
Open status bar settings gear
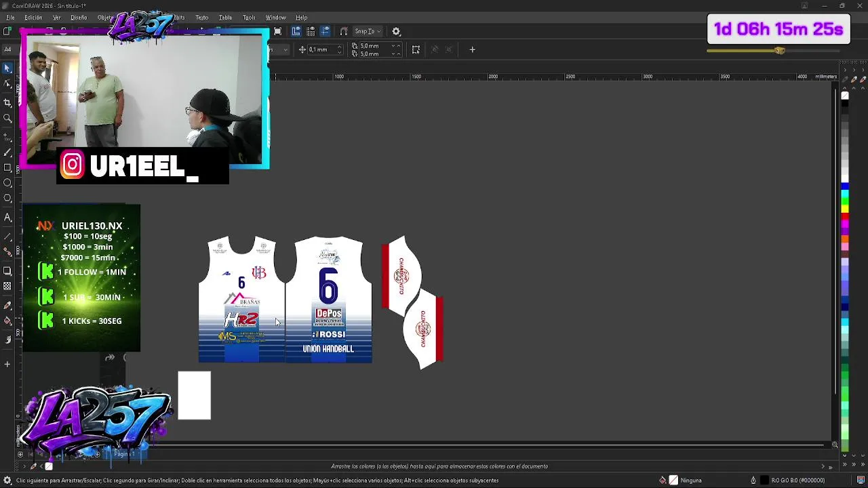pos(7,481)
